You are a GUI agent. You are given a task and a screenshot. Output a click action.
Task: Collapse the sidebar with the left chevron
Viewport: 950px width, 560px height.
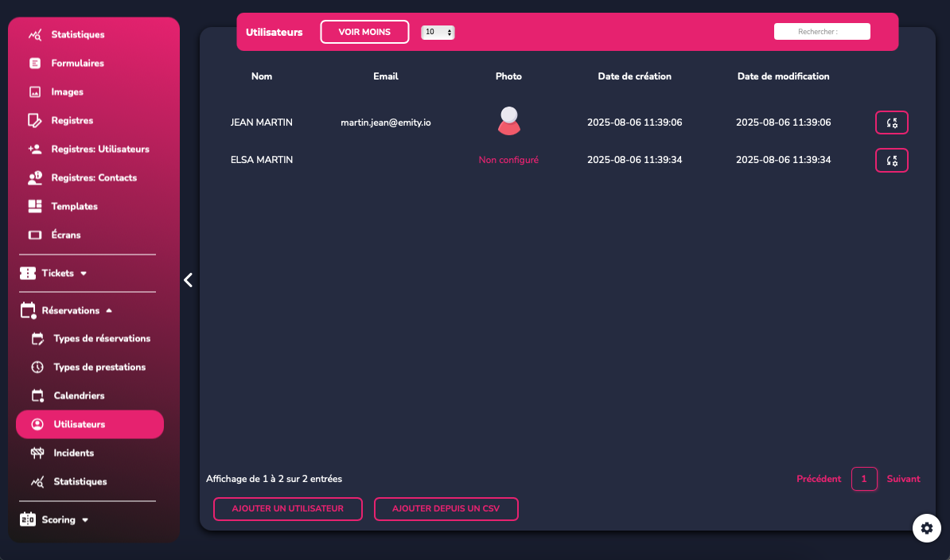click(188, 280)
